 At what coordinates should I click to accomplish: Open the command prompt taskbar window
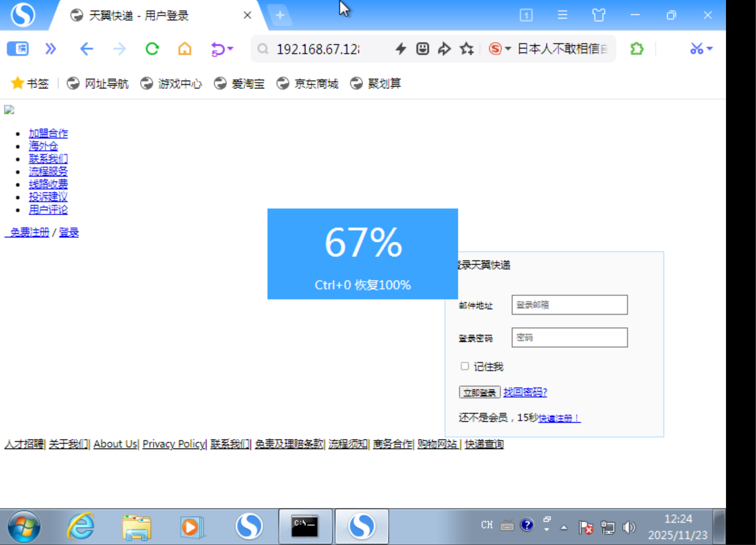(x=305, y=527)
